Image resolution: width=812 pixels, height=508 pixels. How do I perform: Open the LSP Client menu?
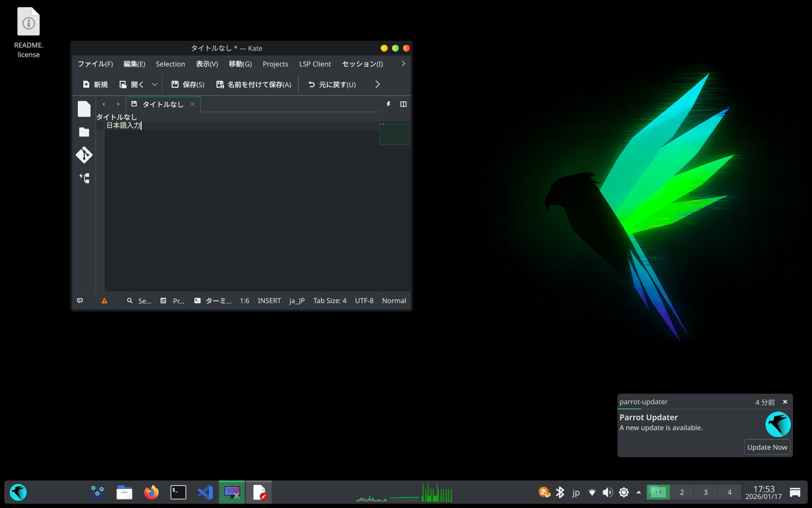coord(315,64)
